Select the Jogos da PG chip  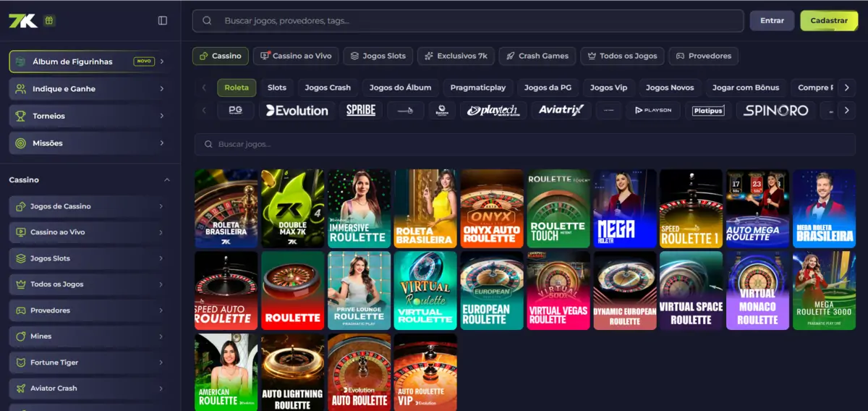548,88
